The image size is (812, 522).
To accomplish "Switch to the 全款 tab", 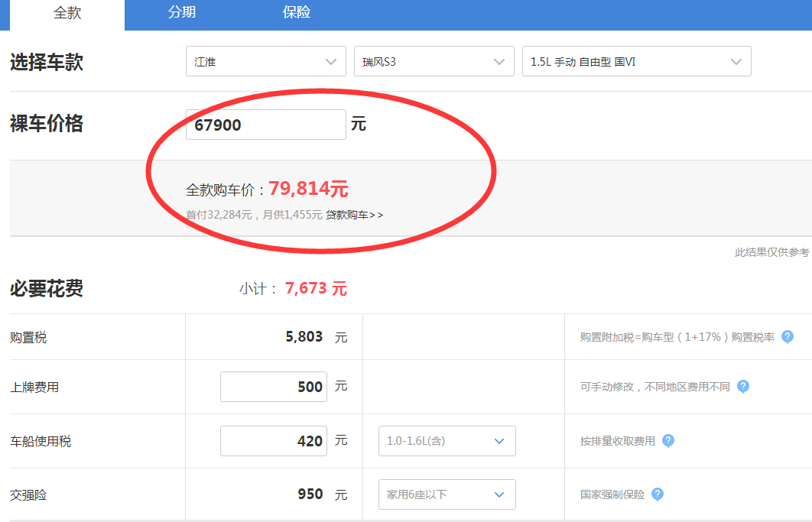I will (67, 14).
